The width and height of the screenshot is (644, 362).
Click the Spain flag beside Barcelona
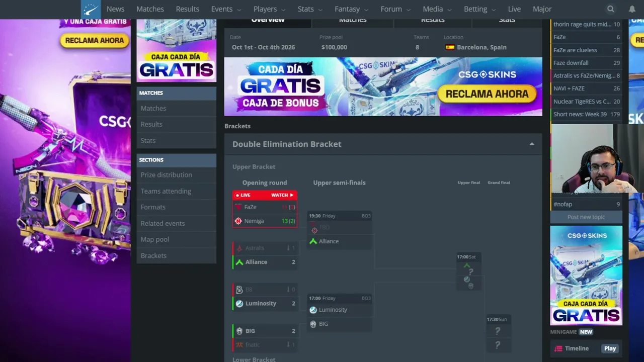[450, 47]
